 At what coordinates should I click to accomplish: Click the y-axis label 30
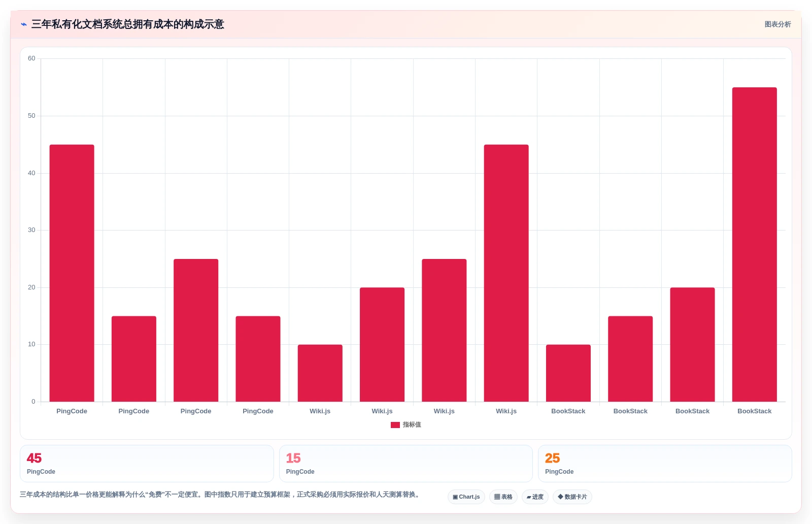tap(31, 230)
